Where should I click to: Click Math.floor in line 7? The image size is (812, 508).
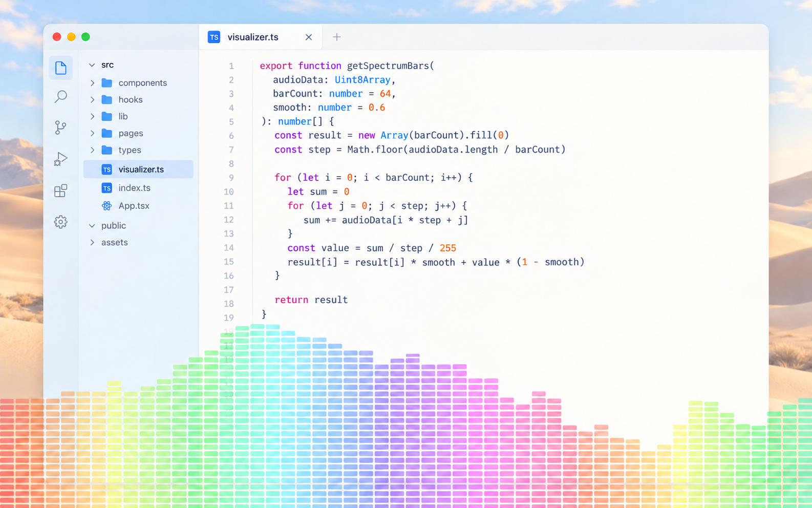[376, 150]
